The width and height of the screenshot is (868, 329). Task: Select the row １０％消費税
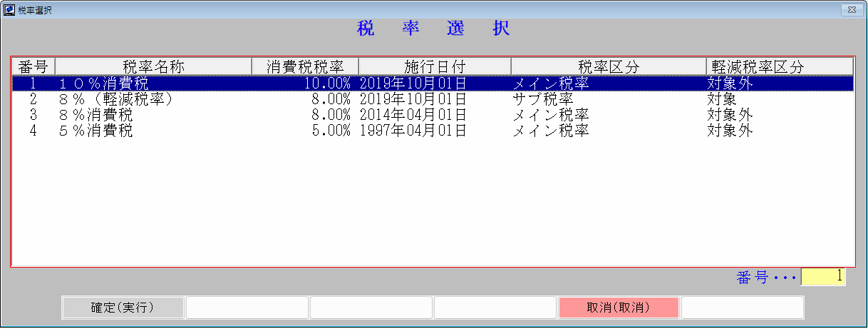pos(433,83)
